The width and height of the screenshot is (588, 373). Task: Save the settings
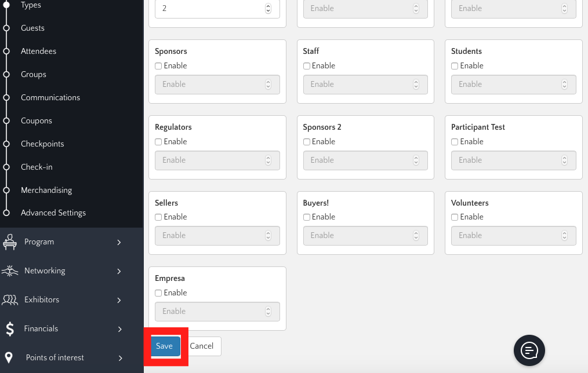click(x=165, y=346)
